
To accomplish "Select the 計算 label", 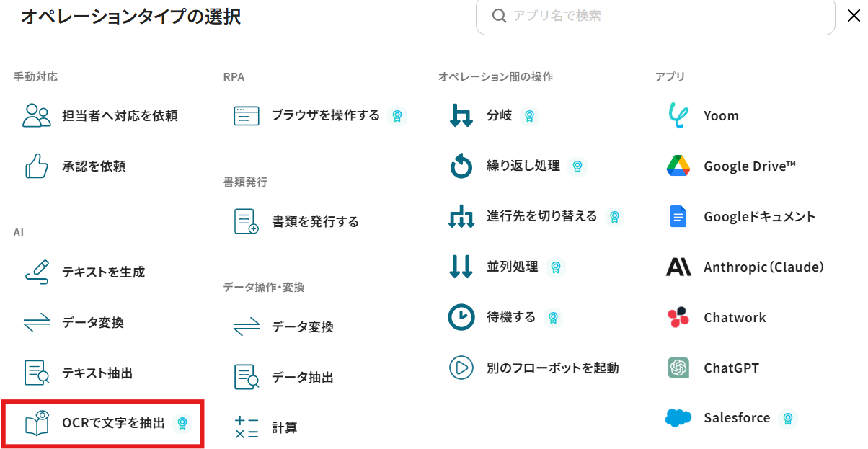I will point(284,427).
